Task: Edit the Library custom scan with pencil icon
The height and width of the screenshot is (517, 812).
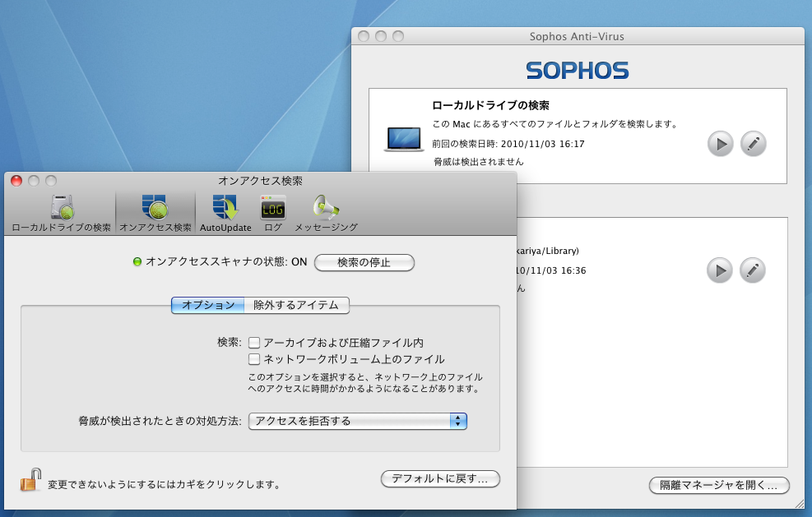Action: [753, 270]
